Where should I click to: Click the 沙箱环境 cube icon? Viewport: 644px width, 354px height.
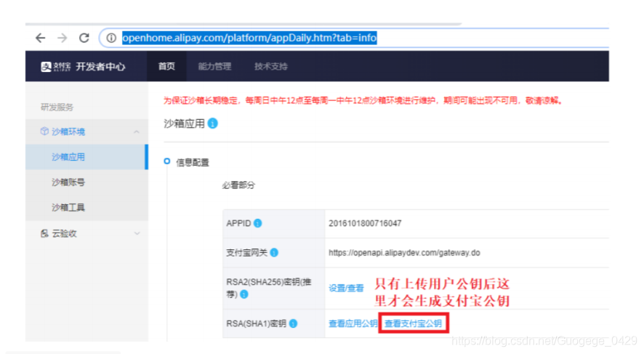(x=44, y=131)
